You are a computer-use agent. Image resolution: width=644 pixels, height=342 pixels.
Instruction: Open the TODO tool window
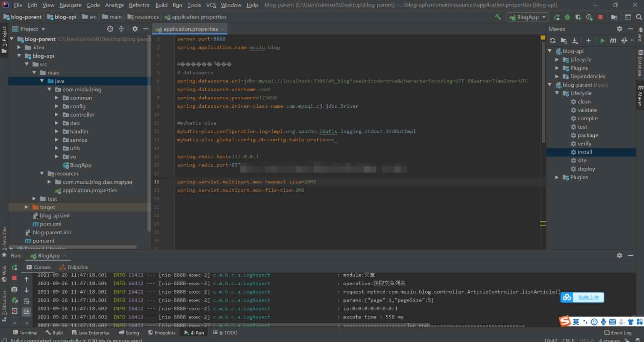coord(225,333)
